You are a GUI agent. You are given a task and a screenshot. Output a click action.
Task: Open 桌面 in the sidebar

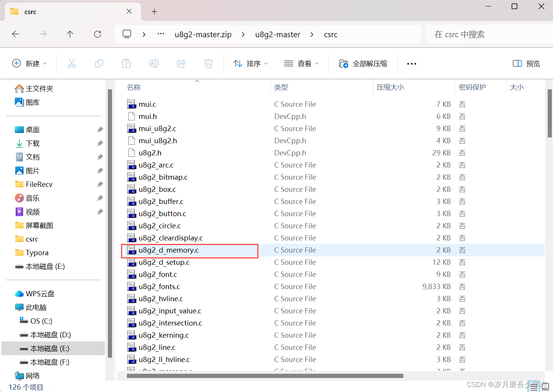point(27,130)
